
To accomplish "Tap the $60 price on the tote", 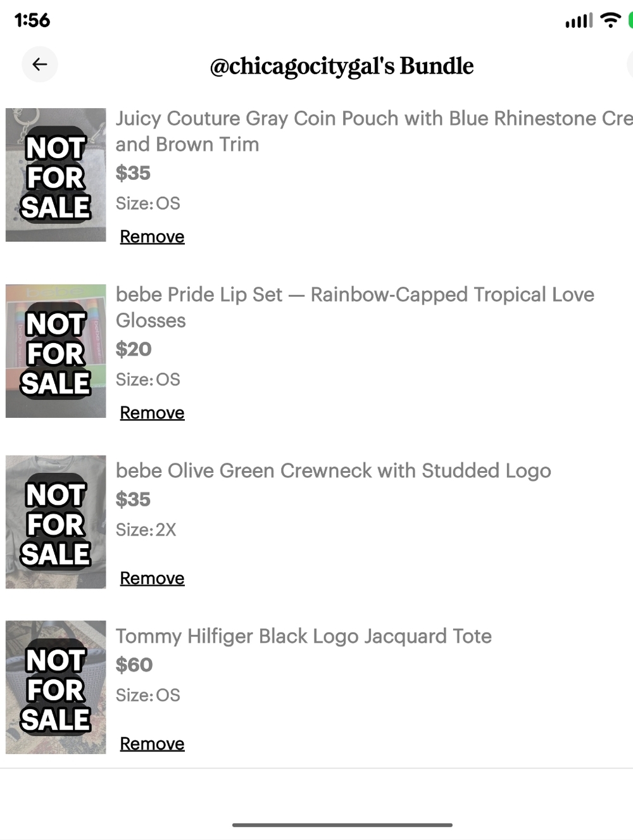I will 134,665.
